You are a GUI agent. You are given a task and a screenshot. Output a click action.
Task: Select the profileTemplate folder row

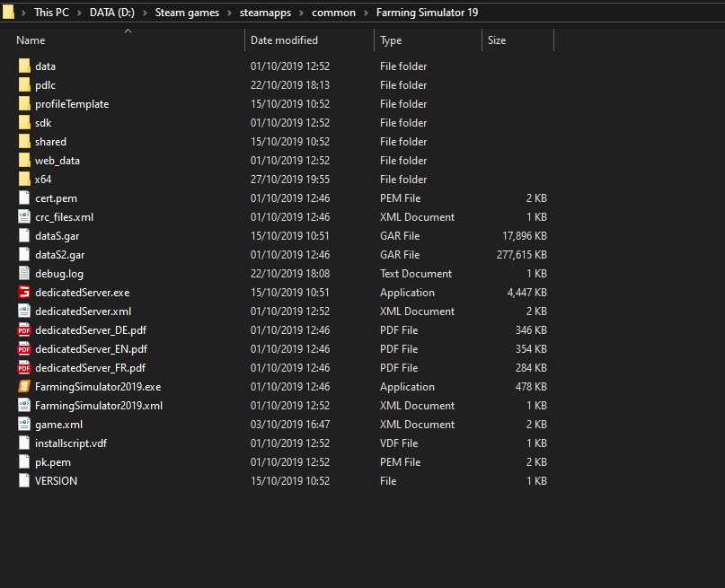click(x=72, y=104)
